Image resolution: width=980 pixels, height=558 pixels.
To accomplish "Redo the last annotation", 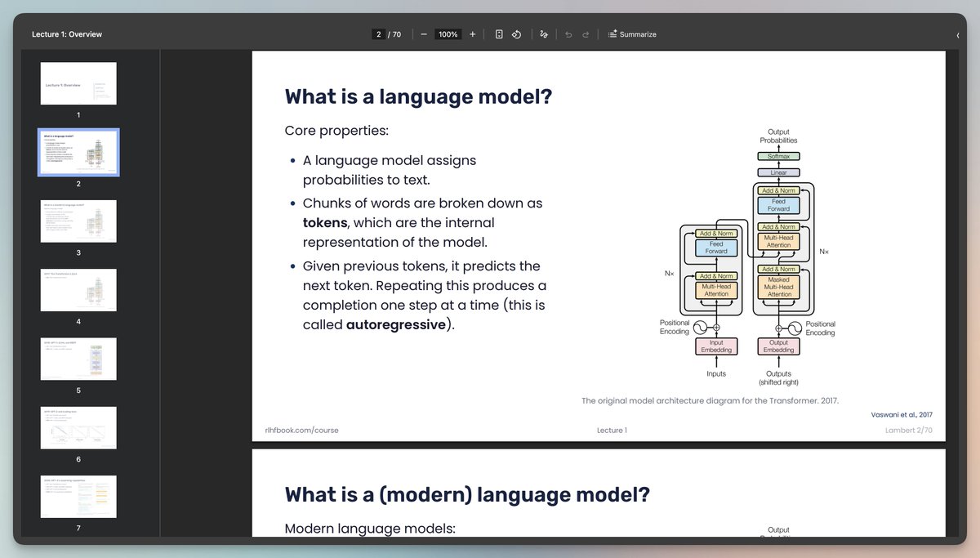I will 586,34.
